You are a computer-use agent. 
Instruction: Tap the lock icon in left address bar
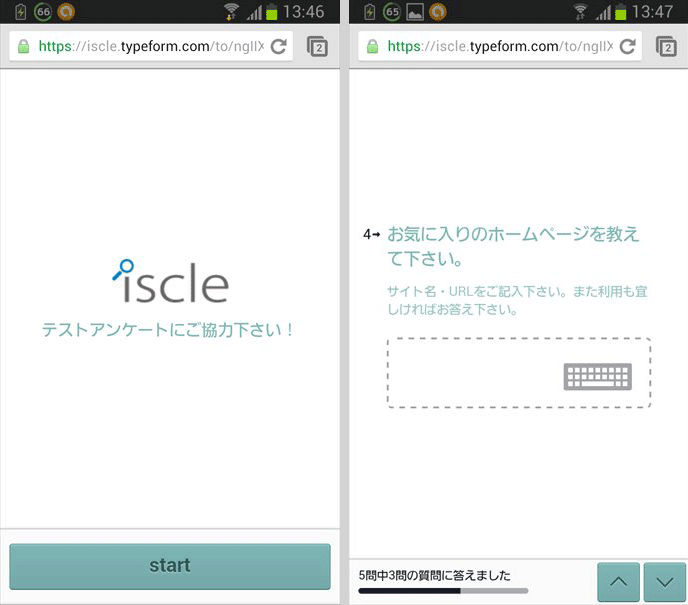(23, 46)
